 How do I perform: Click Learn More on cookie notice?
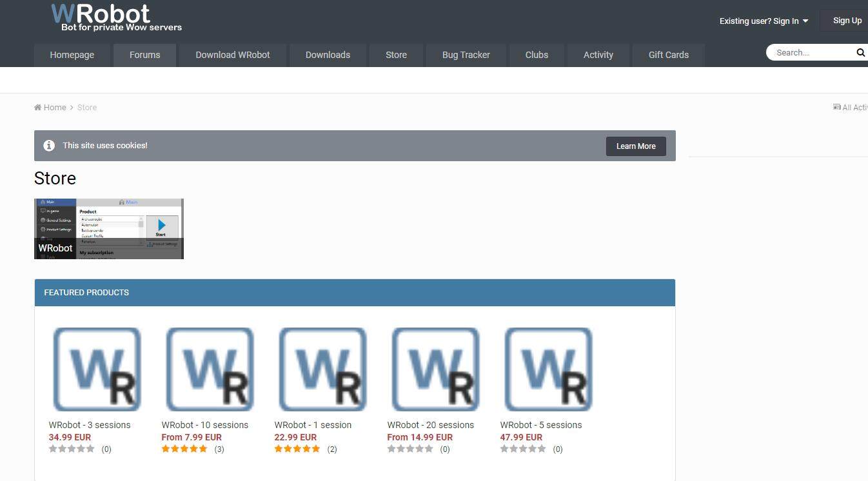pos(636,146)
